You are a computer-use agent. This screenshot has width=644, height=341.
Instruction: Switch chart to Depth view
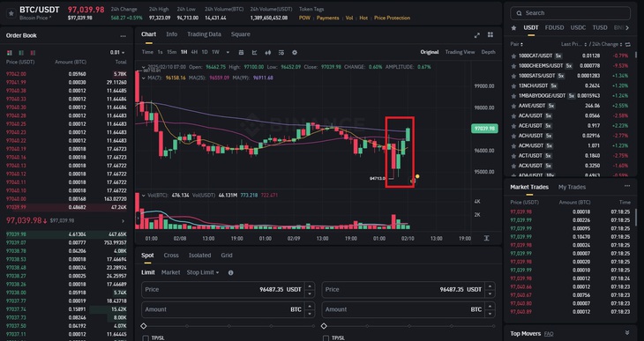(x=489, y=52)
